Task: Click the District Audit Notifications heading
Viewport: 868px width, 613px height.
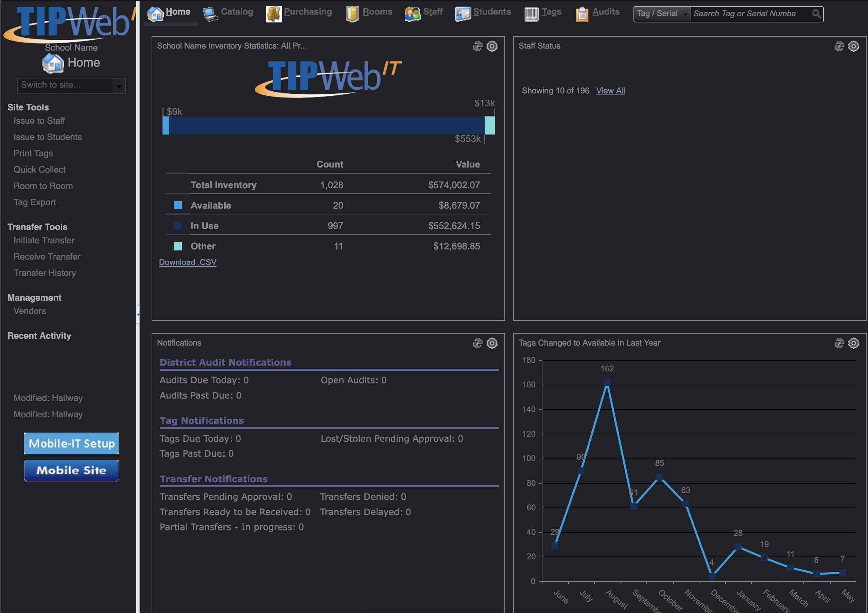Action: (x=226, y=363)
